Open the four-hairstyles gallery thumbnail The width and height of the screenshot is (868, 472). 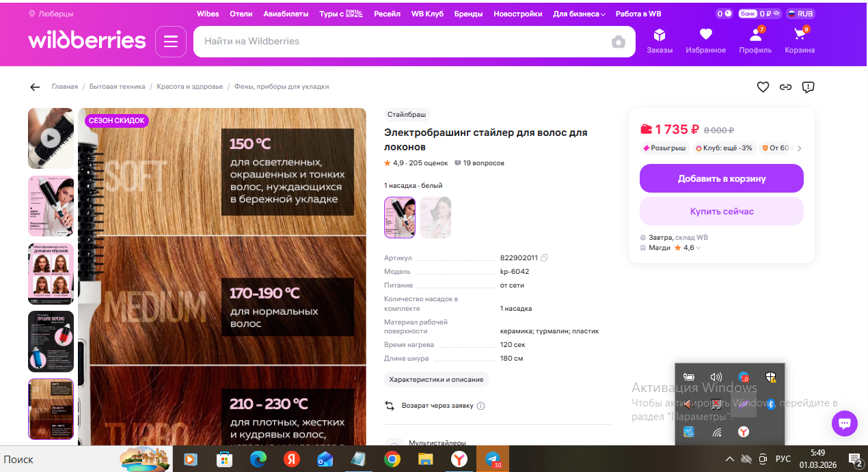pos(51,273)
